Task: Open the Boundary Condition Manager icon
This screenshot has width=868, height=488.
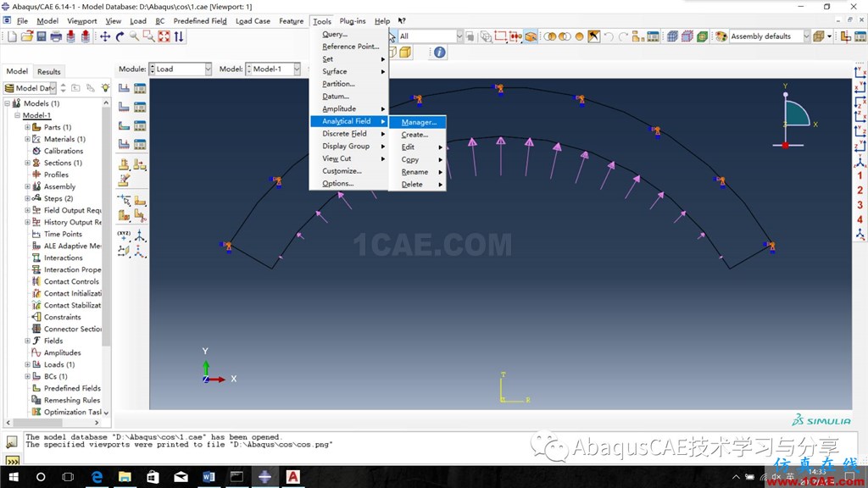Action: click(140, 107)
